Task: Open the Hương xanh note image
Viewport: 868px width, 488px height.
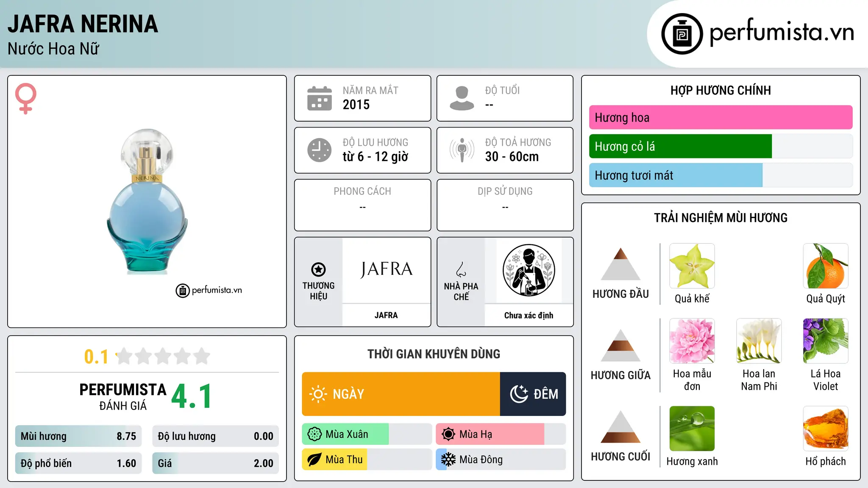Action: [692, 429]
